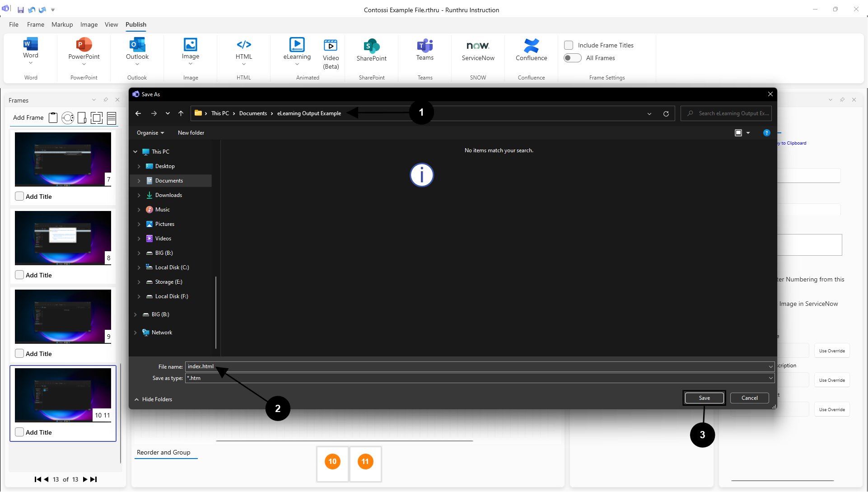This screenshot has height=492, width=868.
Task: Check Add Title box for frame 7
Action: coord(19,197)
